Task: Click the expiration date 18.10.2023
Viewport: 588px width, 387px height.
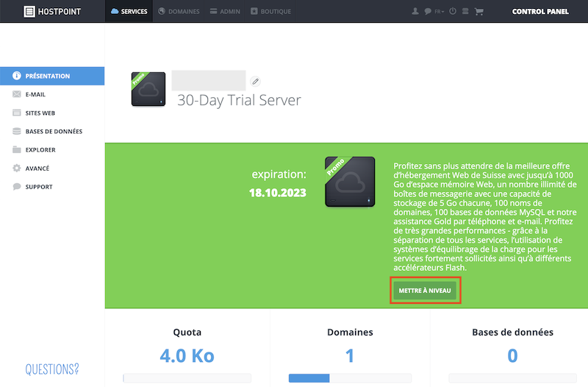Action: click(x=278, y=193)
